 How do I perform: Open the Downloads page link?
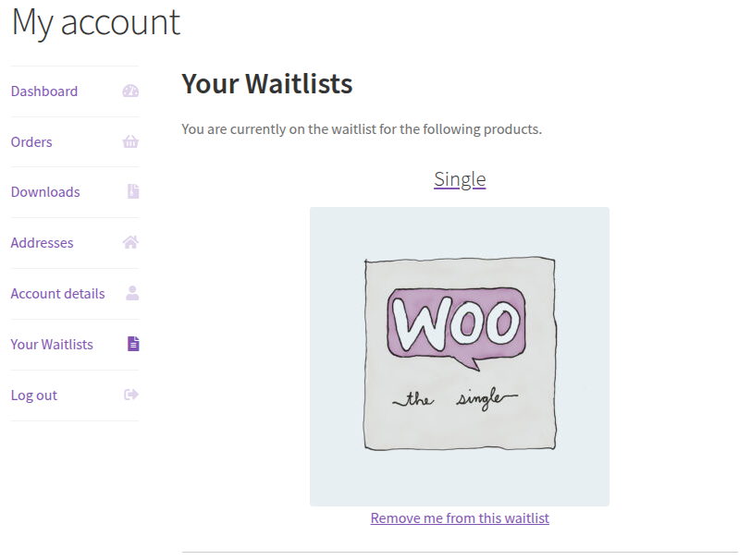(45, 192)
